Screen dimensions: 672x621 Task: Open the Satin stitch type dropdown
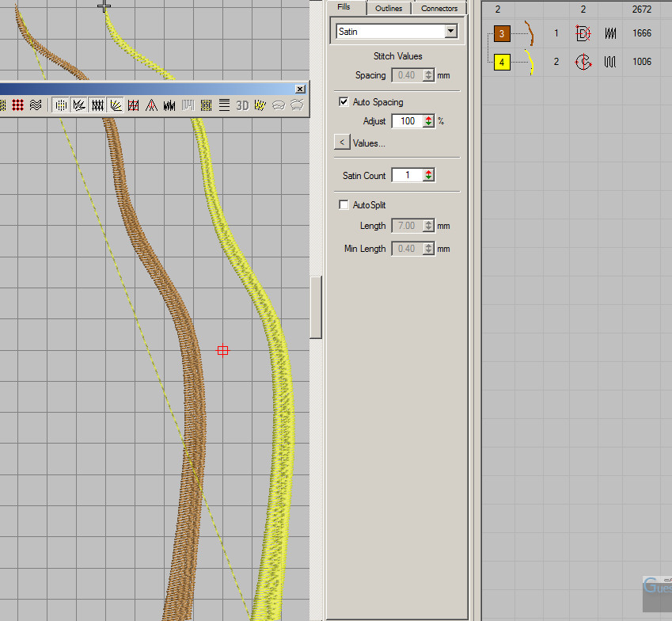pyautogui.click(x=451, y=32)
